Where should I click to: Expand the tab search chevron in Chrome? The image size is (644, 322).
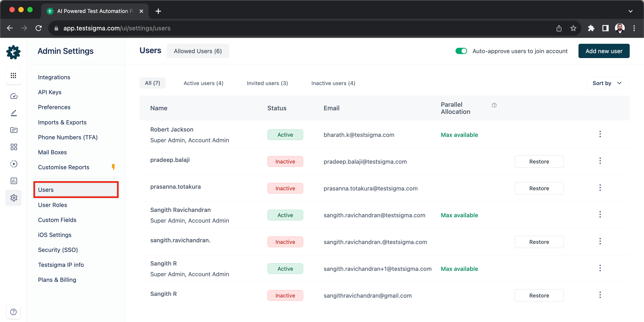pos(631,11)
